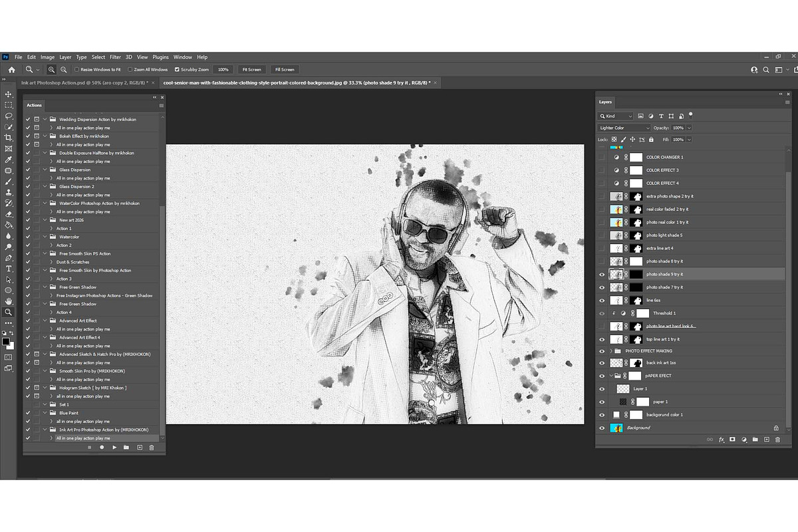This screenshot has height=532, width=798.
Task: Click the Fit Screen button
Action: point(251,69)
